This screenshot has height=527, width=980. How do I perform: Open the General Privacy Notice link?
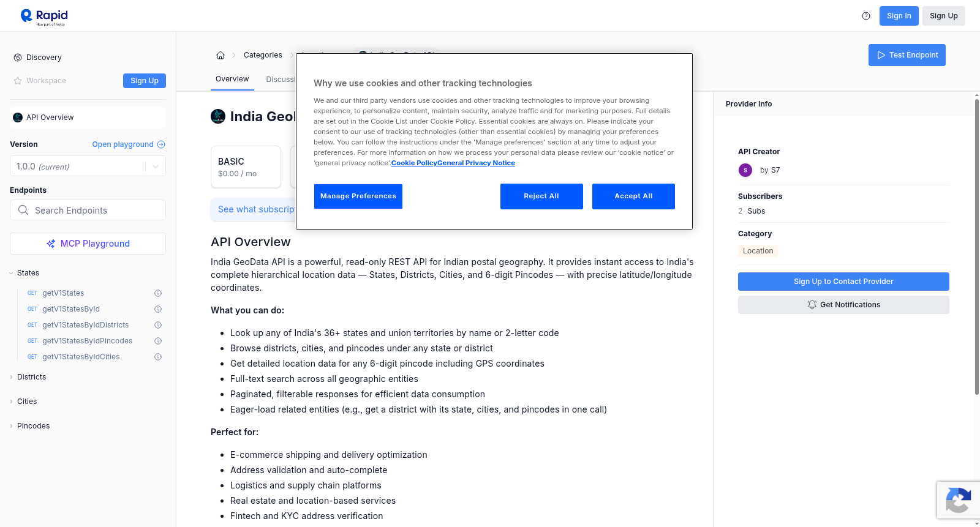click(477, 163)
